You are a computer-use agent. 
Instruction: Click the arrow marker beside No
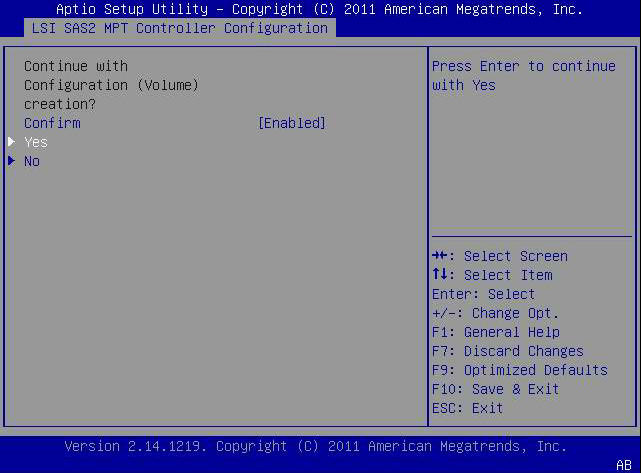[x=11, y=161]
